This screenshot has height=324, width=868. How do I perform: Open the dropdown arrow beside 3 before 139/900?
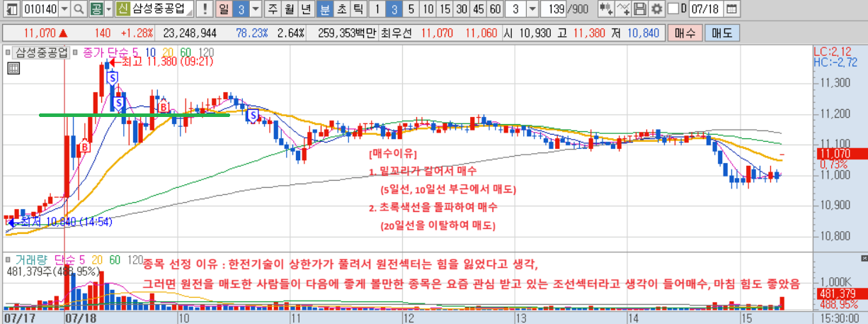point(532,9)
